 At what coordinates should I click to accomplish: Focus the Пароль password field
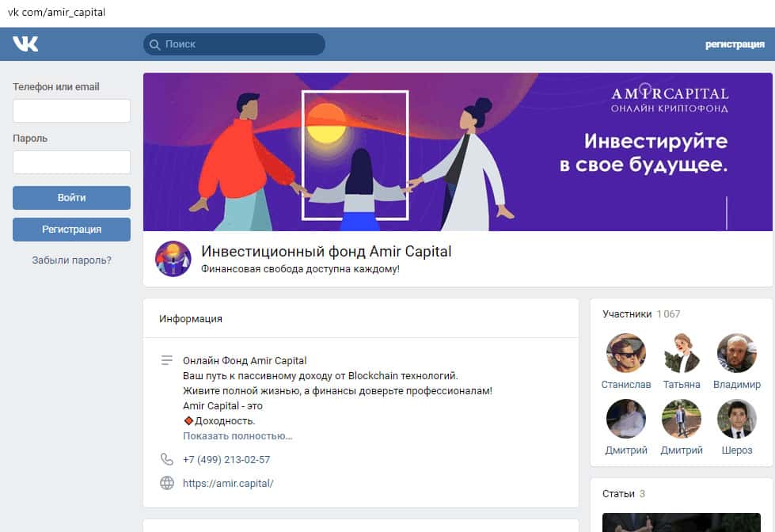click(x=72, y=162)
